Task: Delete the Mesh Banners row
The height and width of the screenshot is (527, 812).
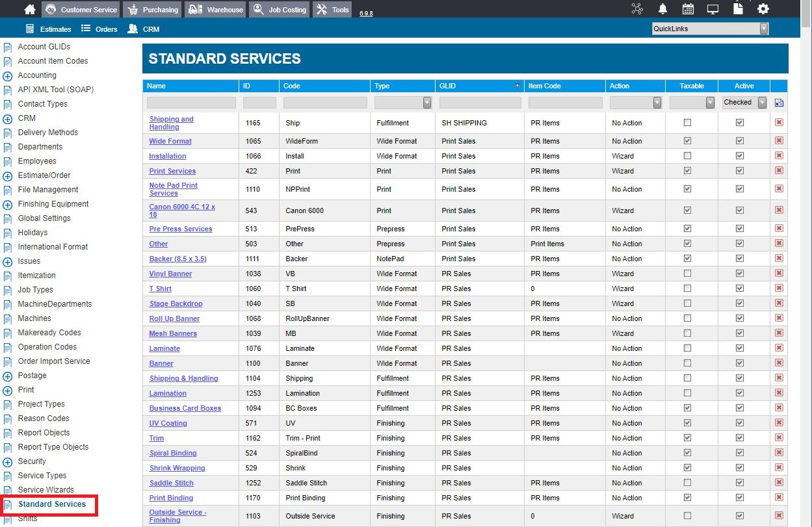Action: 779,333
